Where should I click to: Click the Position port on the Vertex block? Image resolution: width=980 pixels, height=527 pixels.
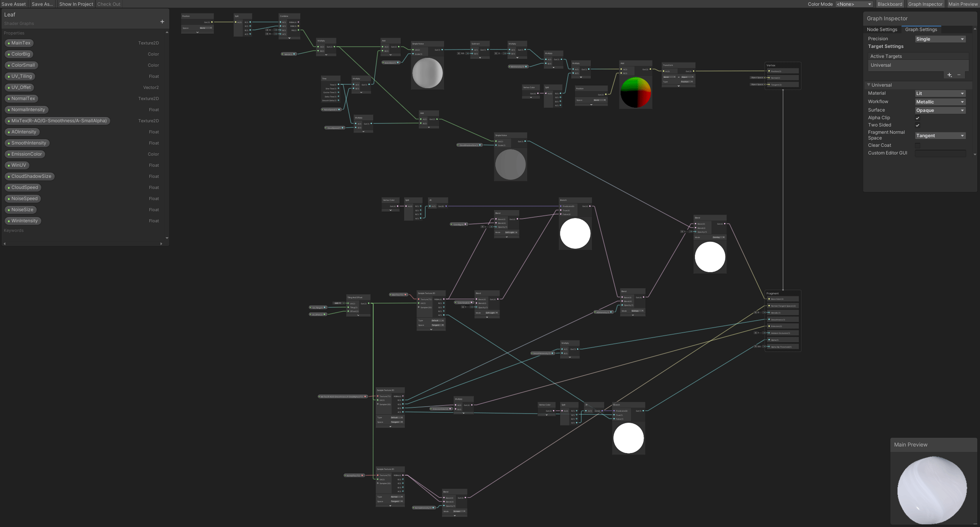tap(769, 71)
